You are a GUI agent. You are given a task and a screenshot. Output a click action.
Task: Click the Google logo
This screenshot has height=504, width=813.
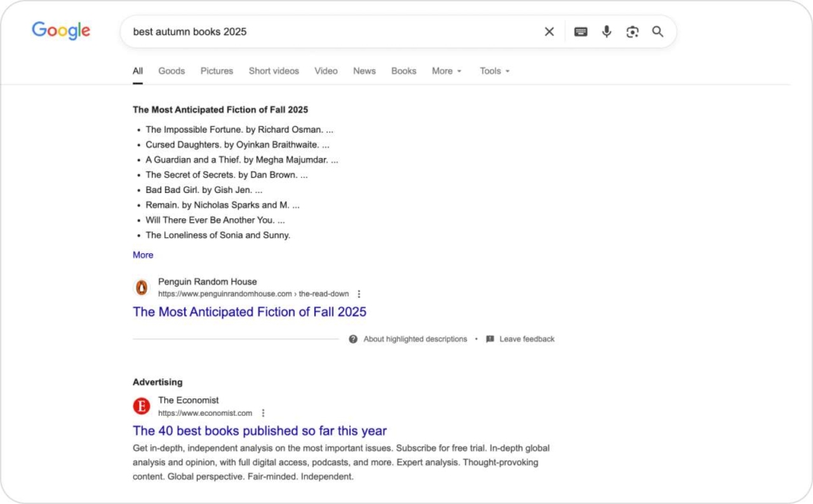61,31
